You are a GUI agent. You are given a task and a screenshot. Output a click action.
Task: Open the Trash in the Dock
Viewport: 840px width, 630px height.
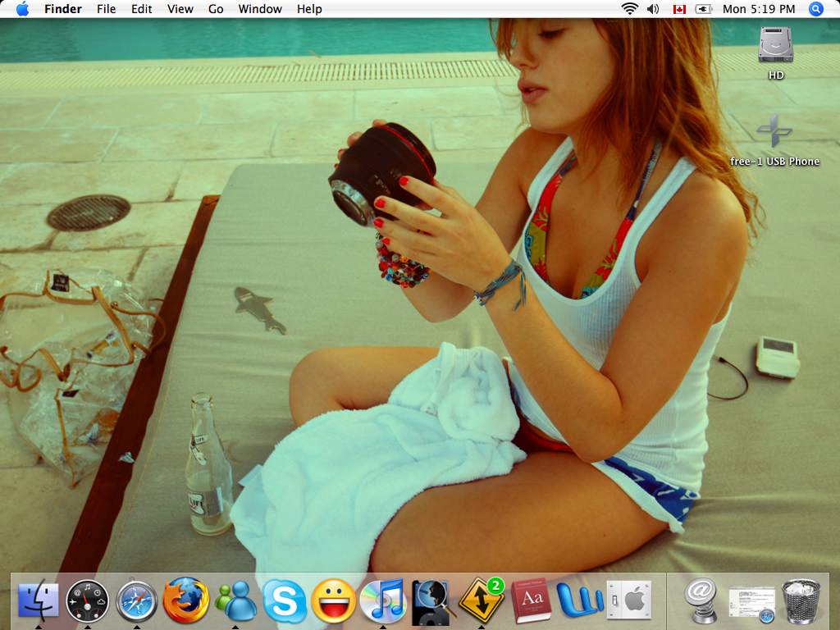801,601
